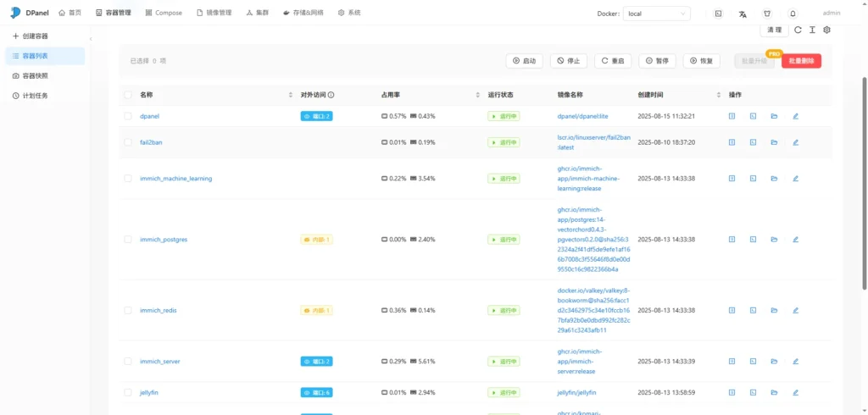Edit the jellyfin container
Screen dimensions: 868x415
point(795,392)
